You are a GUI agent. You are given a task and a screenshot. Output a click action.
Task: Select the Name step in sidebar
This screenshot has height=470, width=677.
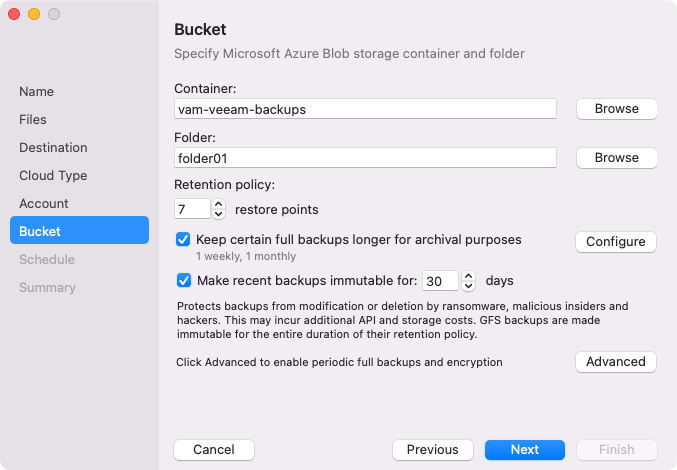(37, 91)
